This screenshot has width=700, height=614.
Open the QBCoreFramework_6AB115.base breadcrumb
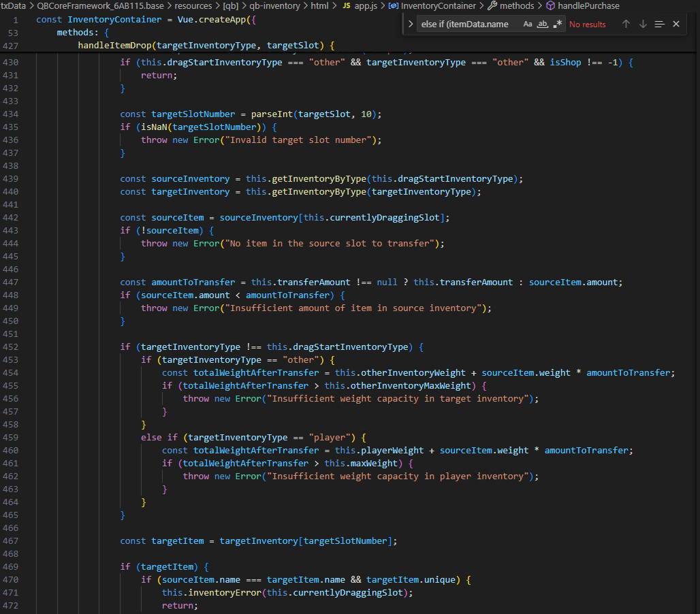[101, 6]
